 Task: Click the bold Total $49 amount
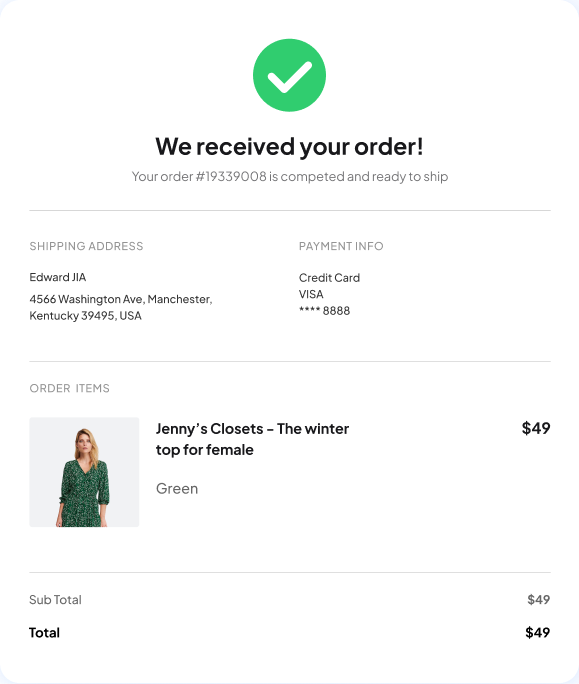click(538, 633)
